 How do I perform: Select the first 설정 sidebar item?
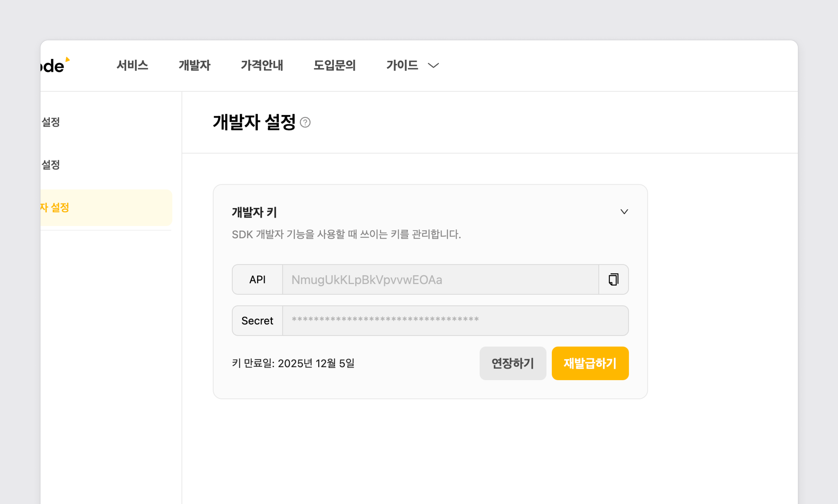point(51,122)
